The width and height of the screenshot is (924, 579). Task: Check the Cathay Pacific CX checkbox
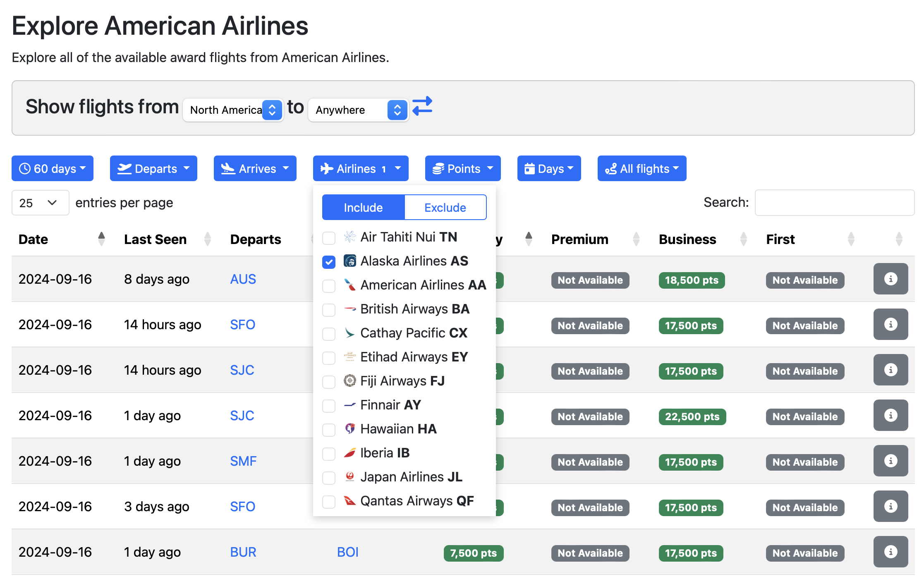329,334
